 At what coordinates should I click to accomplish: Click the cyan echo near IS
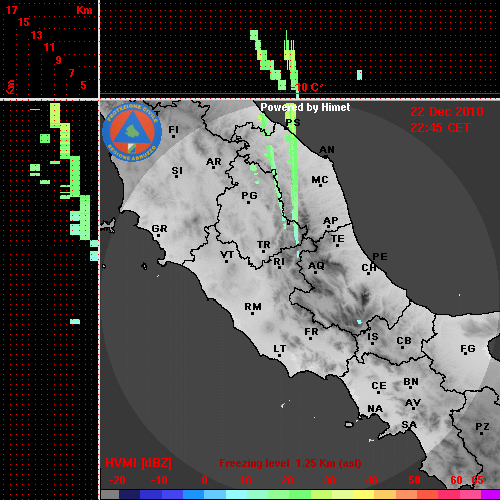click(x=359, y=322)
